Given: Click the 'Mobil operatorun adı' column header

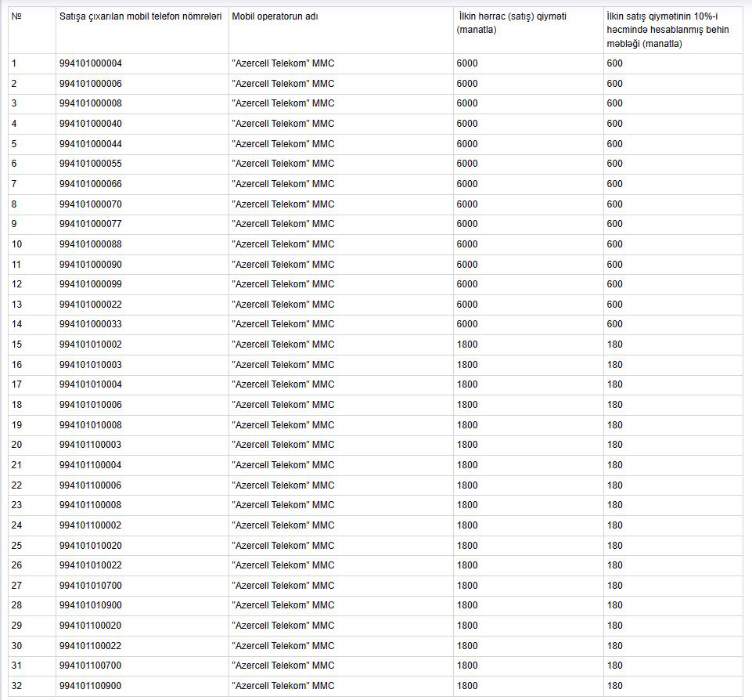Looking at the screenshot, I should coord(275,16).
